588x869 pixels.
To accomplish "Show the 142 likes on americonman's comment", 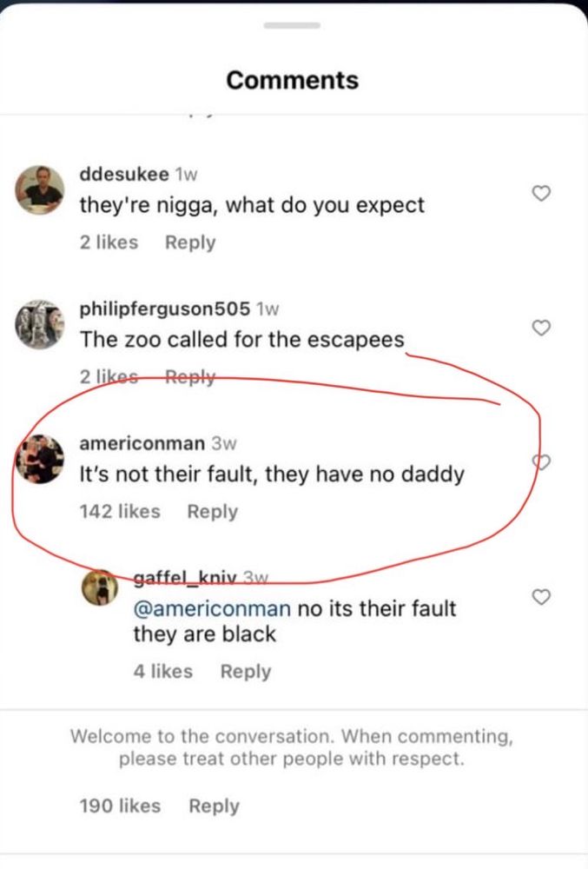I will 120,512.
